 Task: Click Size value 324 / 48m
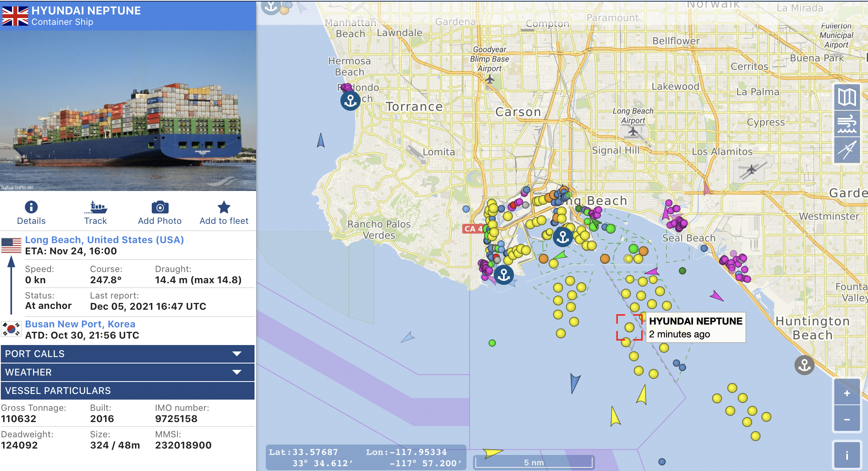(115, 445)
